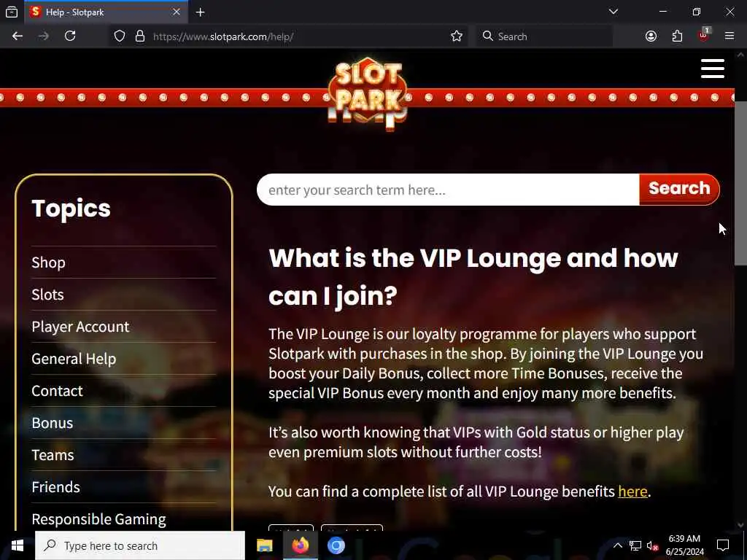Open the Slotpark hamburger menu
Viewport: 747px width, 560px height.
712,69
